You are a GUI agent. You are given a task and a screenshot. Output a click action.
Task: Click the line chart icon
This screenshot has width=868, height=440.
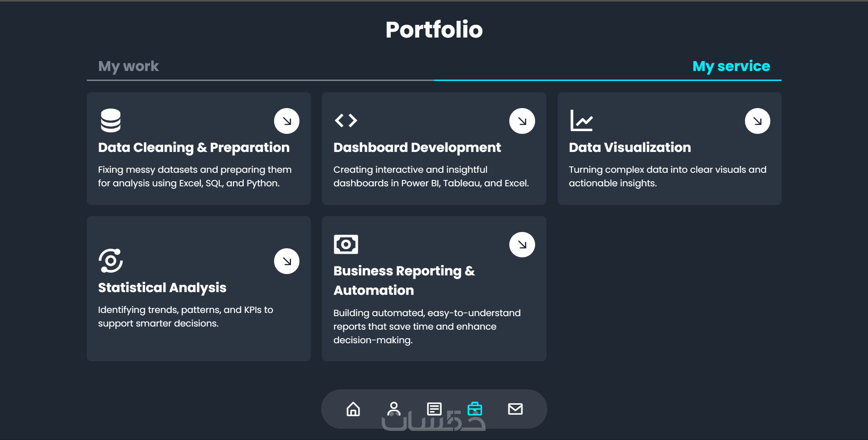[x=581, y=121]
